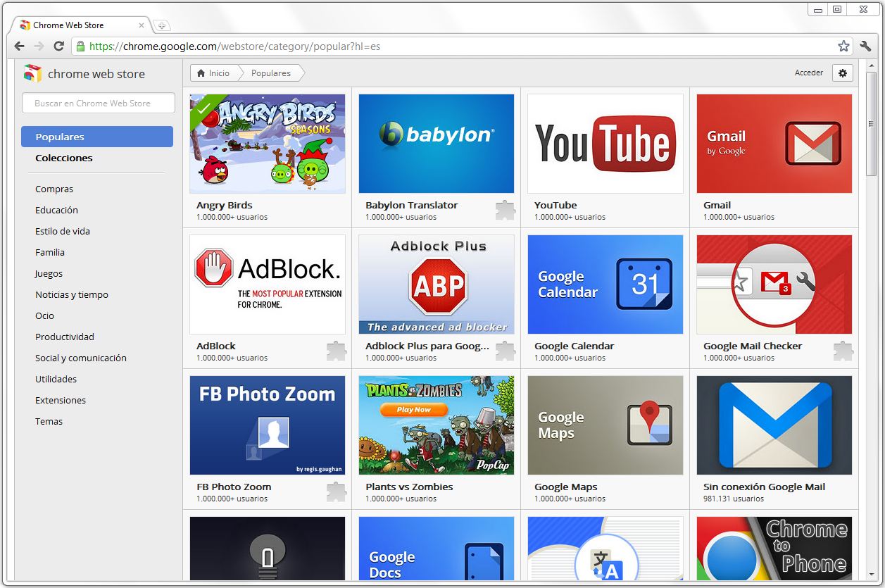Open the Google Mail Checker image
885x588 pixels.
774,284
